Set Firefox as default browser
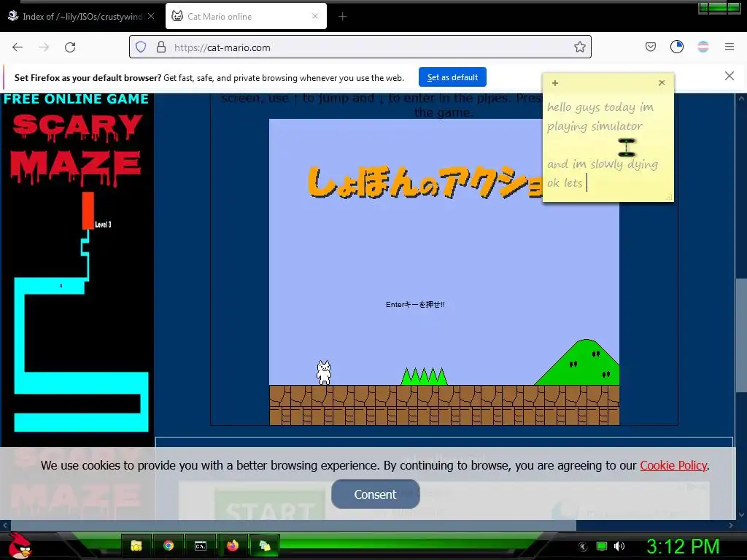This screenshot has width=747, height=560. [452, 77]
